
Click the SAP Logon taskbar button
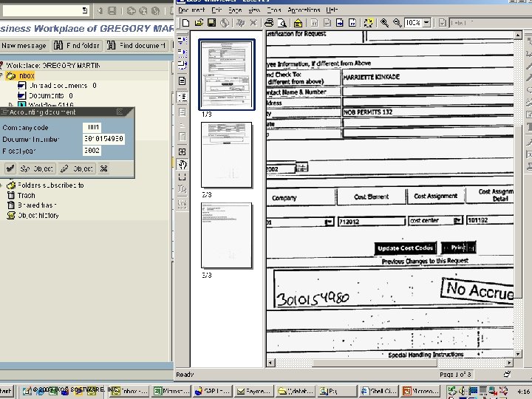pyautogui.click(x=213, y=391)
